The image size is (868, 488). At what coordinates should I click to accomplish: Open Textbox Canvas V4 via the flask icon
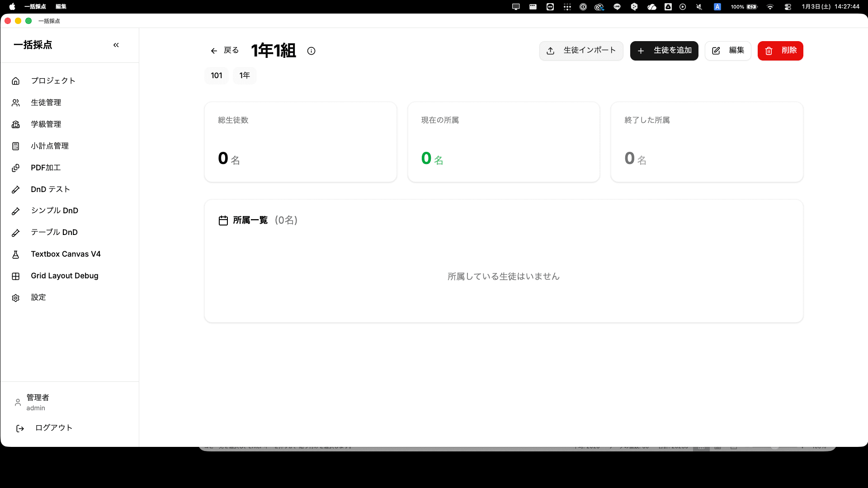(16, 254)
